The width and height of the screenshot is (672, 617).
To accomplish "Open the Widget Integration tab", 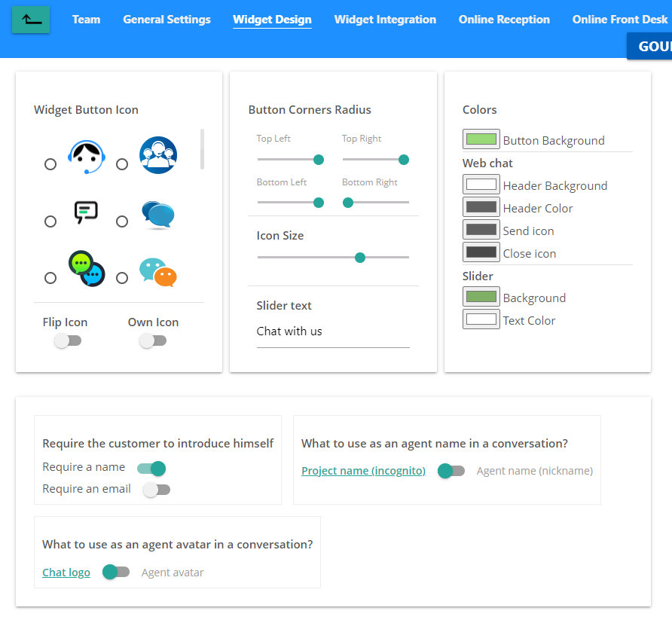I will (385, 20).
